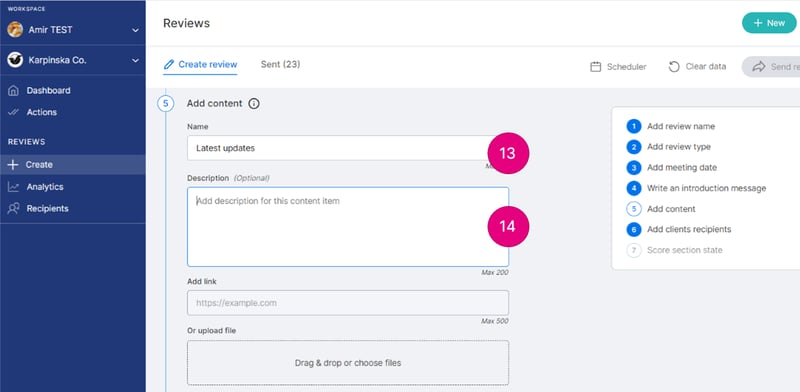The width and height of the screenshot is (800, 392).
Task: Click the Add link URL field
Action: (347, 303)
